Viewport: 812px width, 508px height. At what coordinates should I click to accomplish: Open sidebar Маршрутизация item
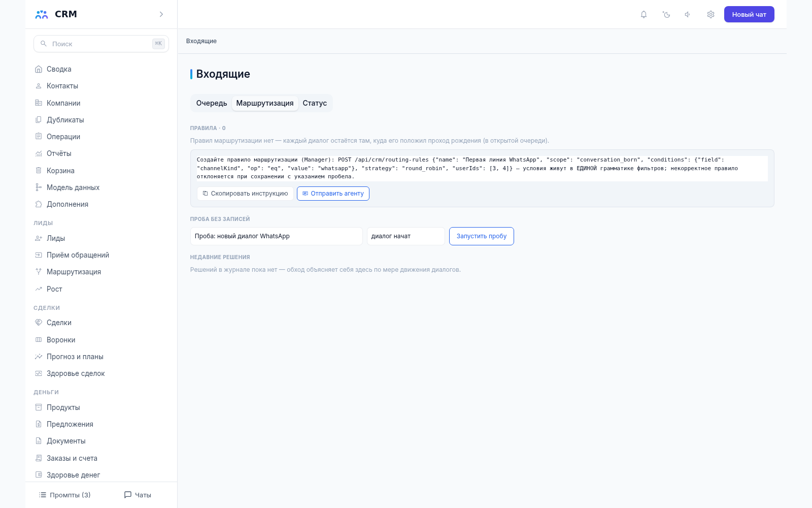pos(101,272)
